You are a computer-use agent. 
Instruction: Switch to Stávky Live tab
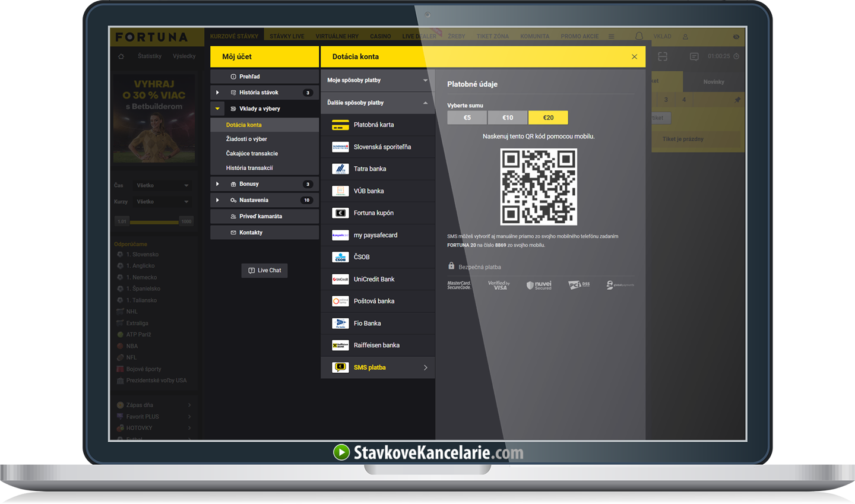coord(287,36)
